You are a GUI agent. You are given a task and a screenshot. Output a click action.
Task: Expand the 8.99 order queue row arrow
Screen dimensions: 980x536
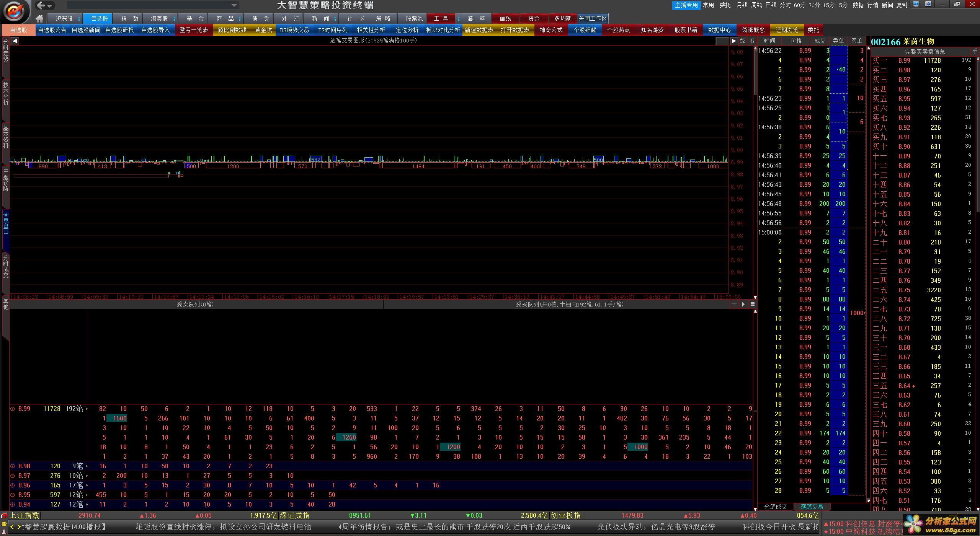(87, 409)
